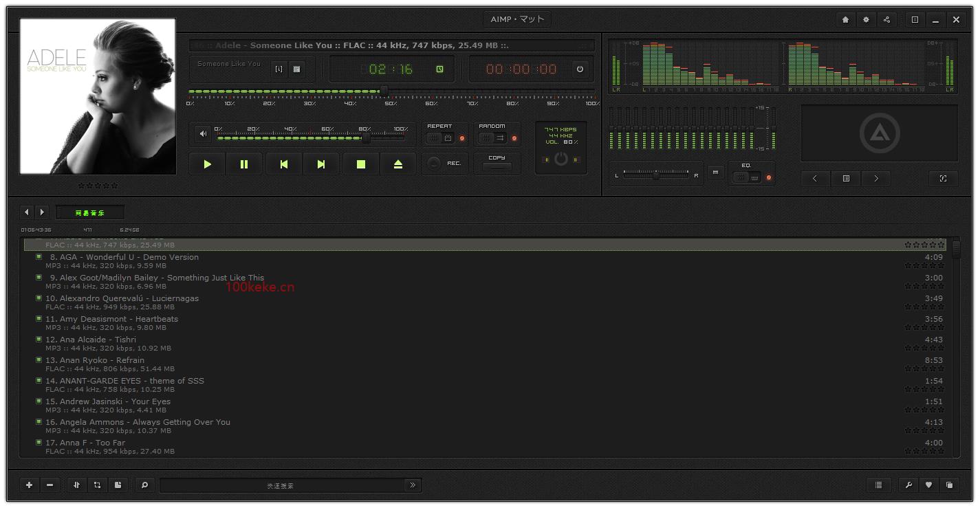Skip to the next track
Image resolution: width=980 pixels, height=508 pixels.
tap(321, 164)
